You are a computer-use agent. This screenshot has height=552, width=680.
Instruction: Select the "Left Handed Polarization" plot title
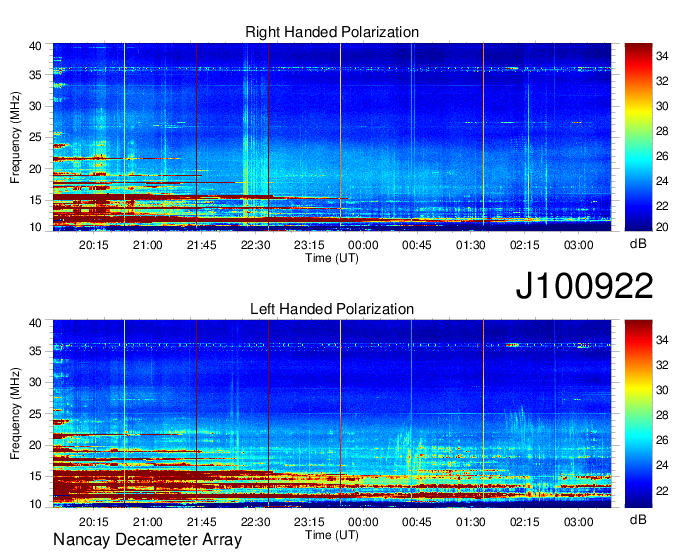click(332, 309)
